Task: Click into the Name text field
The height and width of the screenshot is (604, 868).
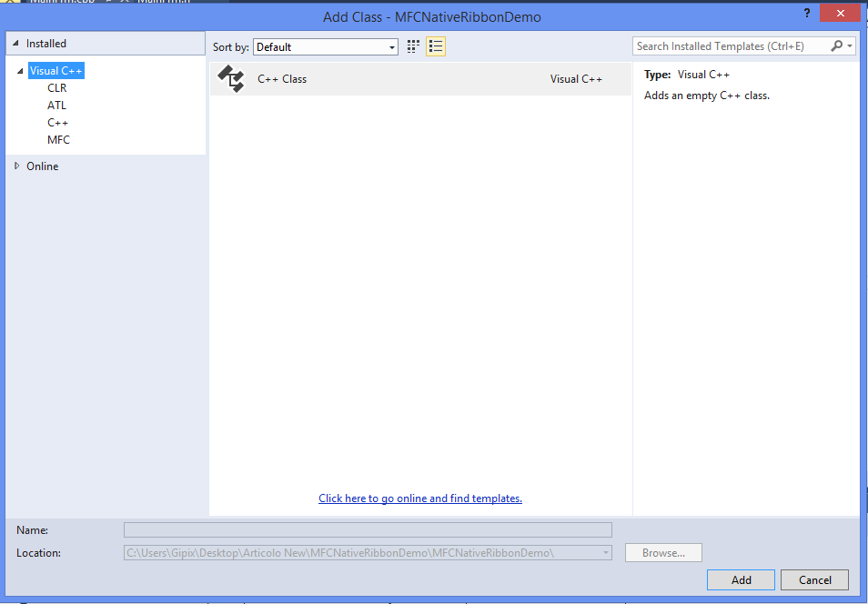Action: tap(368, 529)
